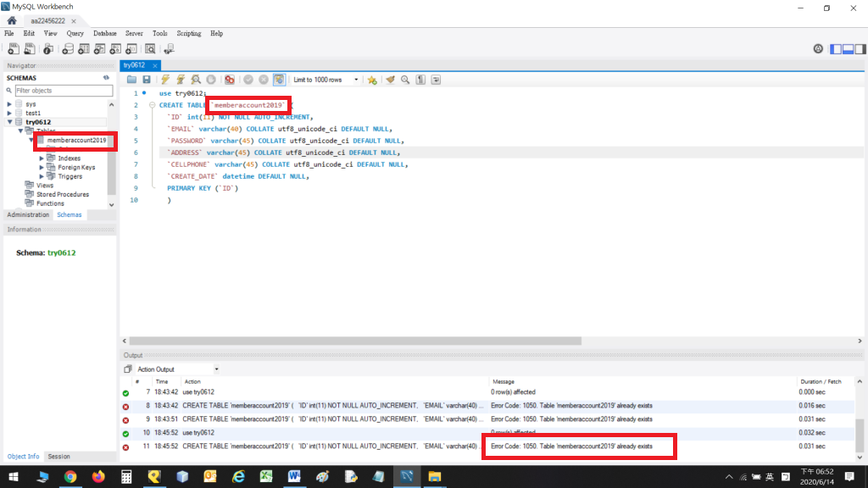Commit transaction check icon

[x=248, y=80]
